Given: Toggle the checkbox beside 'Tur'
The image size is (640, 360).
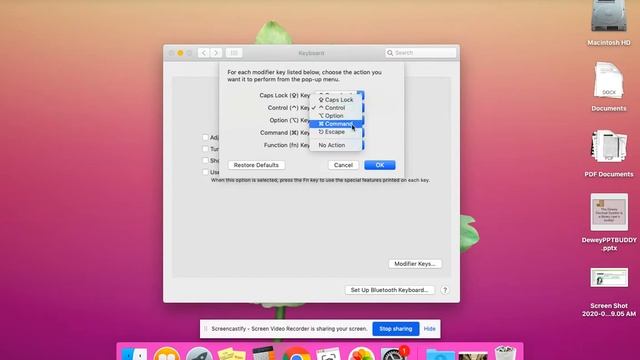Looking at the screenshot, I should 206,149.
